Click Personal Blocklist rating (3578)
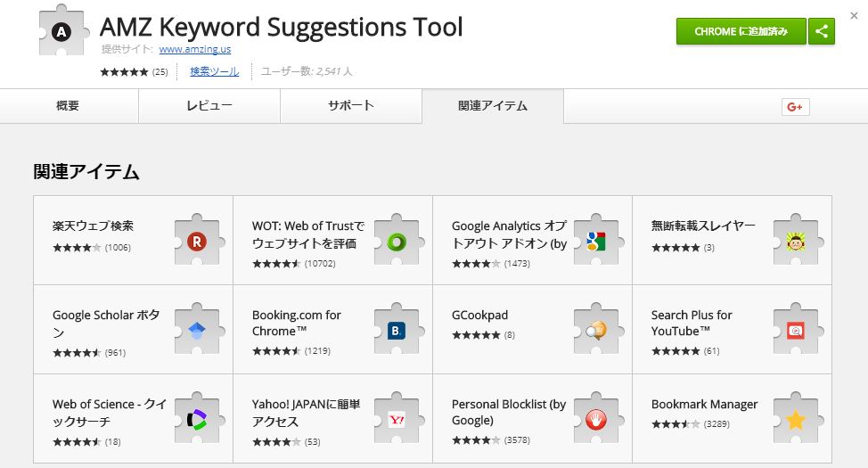Image resolution: width=868 pixels, height=468 pixels. point(491,440)
